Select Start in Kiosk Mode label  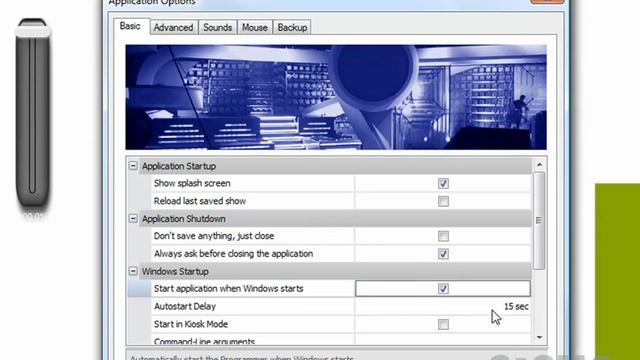[191, 324]
